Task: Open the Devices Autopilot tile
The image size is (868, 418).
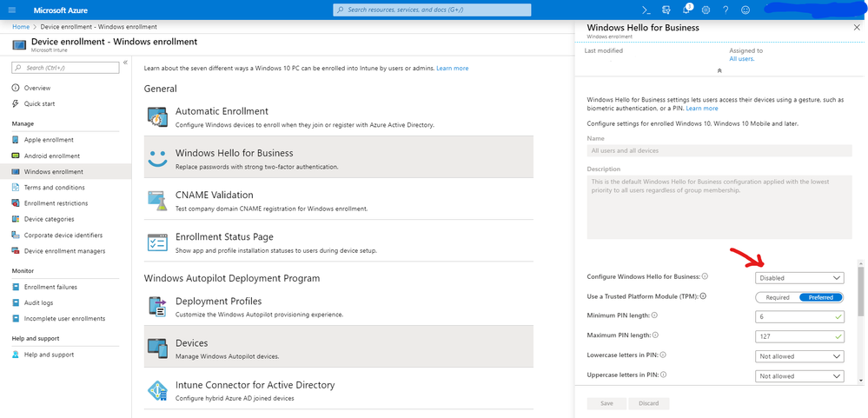Action: pyautogui.click(x=339, y=347)
